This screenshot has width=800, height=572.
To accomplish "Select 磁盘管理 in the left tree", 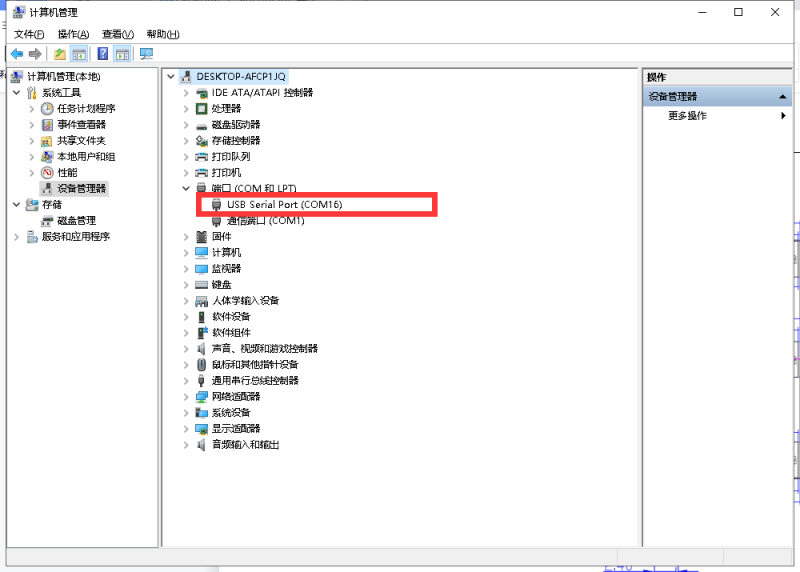I will pyautogui.click(x=77, y=220).
